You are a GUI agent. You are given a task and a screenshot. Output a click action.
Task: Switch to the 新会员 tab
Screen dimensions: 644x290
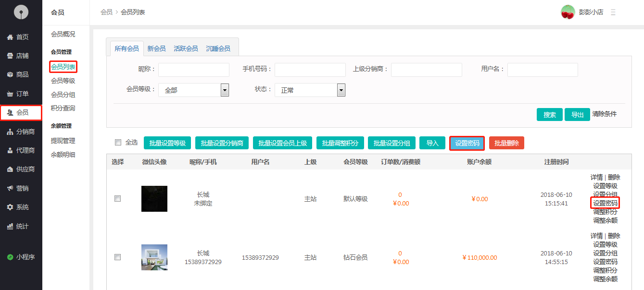click(156, 48)
